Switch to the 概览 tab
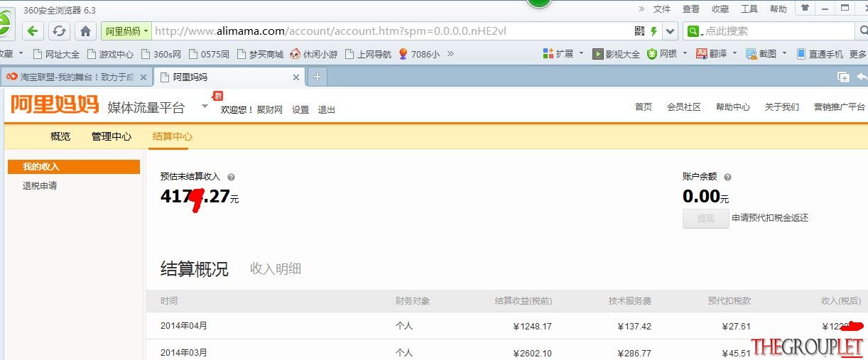Screen dimensions: 868x360 [x=60, y=136]
